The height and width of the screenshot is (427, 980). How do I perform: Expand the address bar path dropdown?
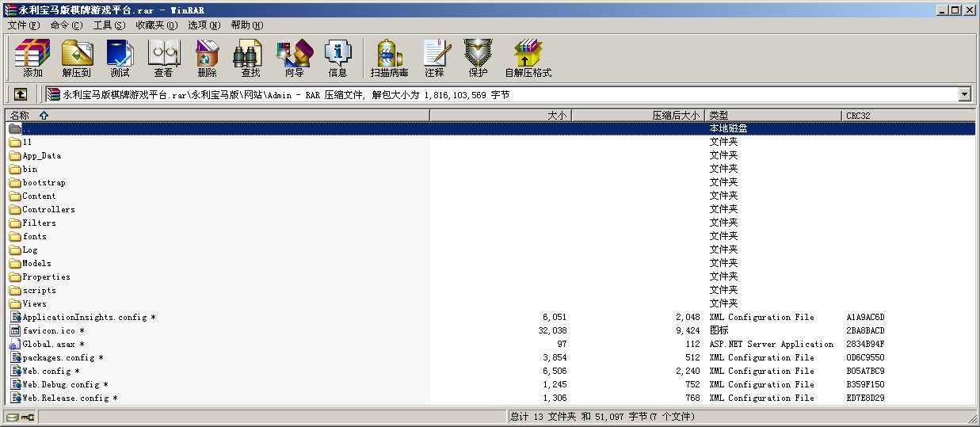(x=964, y=94)
